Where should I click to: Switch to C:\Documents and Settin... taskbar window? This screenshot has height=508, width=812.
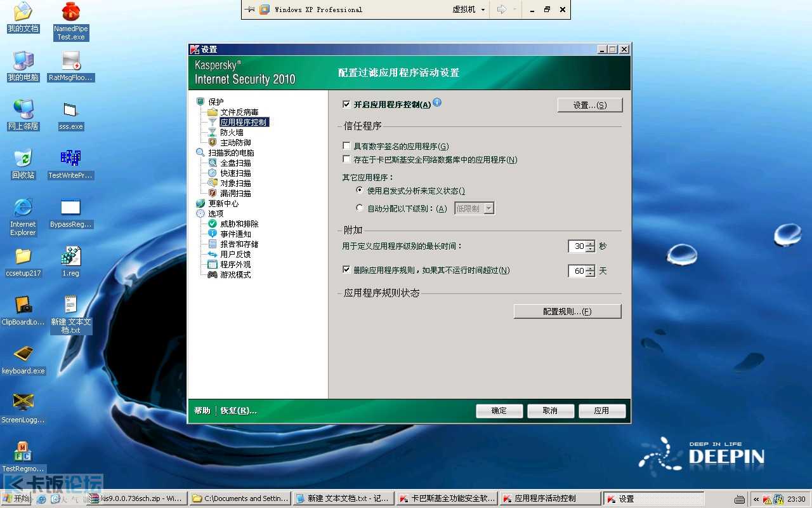[x=240, y=499]
